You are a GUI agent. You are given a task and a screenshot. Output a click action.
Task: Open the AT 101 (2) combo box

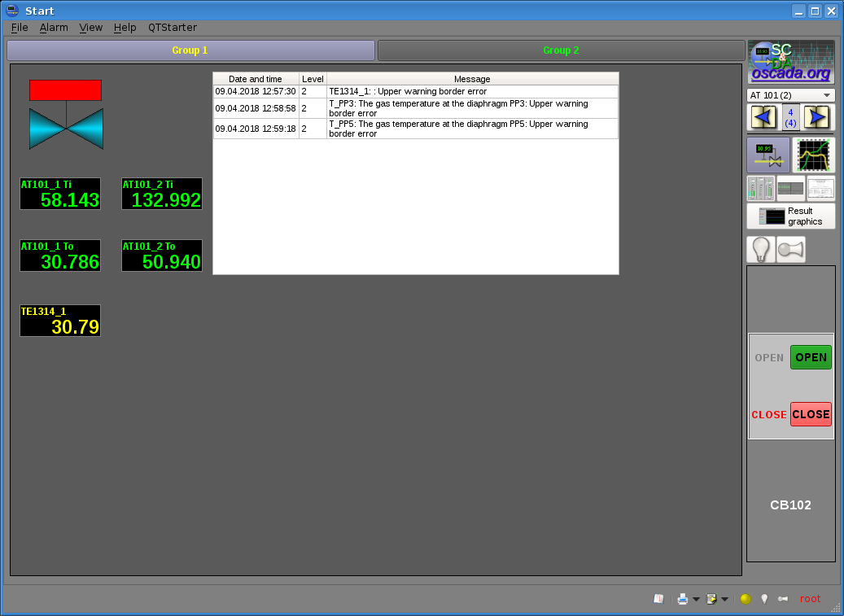(x=791, y=95)
